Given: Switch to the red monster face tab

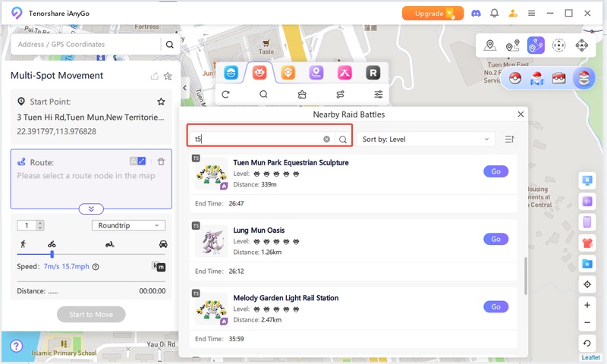Looking at the screenshot, I should 259,73.
